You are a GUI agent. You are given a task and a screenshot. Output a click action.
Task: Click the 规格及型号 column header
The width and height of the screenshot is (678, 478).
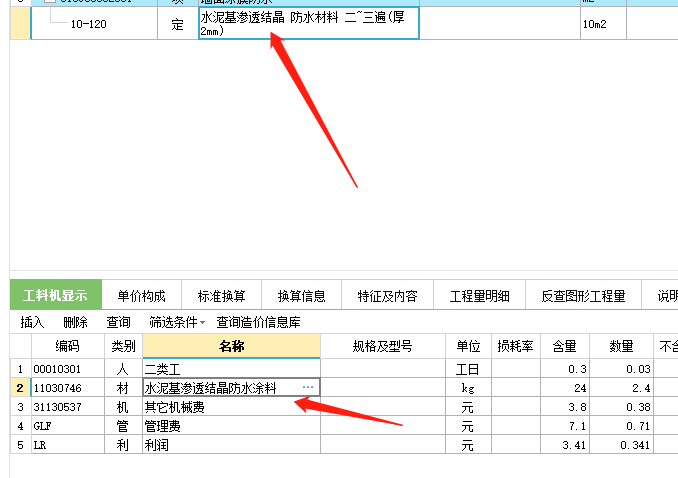383,346
